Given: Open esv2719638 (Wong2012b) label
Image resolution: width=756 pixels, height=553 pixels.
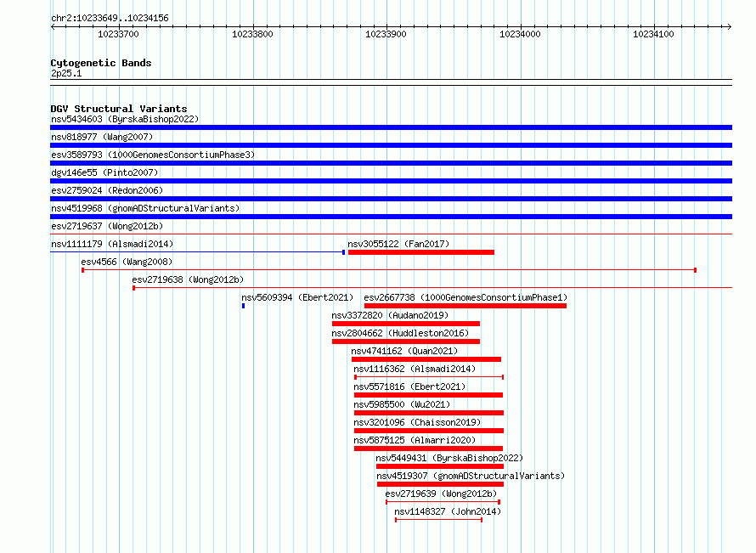Looking at the screenshot, I should 188,279.
